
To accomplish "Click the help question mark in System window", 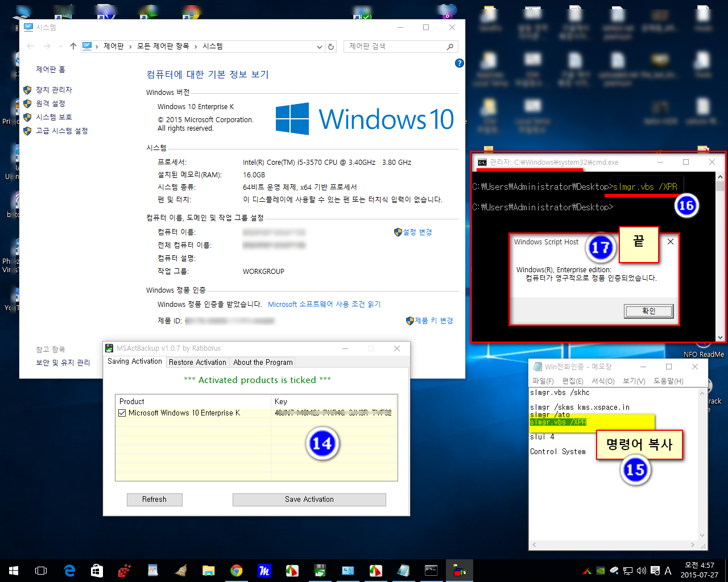I will pos(460,63).
